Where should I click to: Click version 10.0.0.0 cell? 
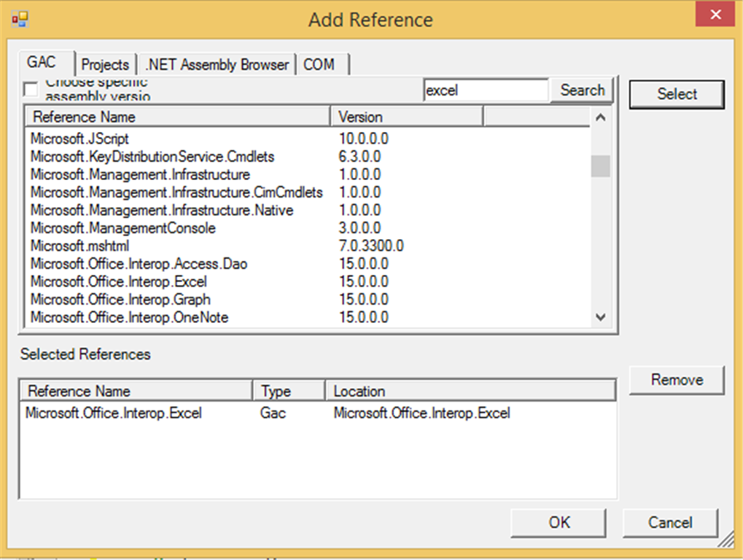click(x=363, y=139)
